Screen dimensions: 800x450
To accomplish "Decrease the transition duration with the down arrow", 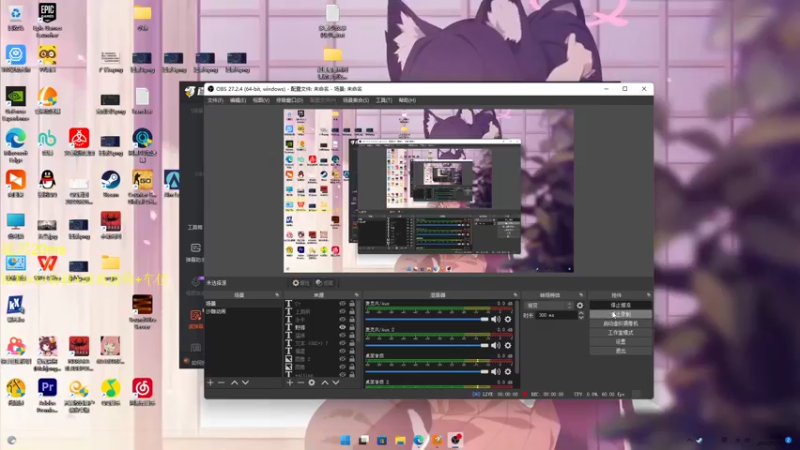I will (581, 317).
